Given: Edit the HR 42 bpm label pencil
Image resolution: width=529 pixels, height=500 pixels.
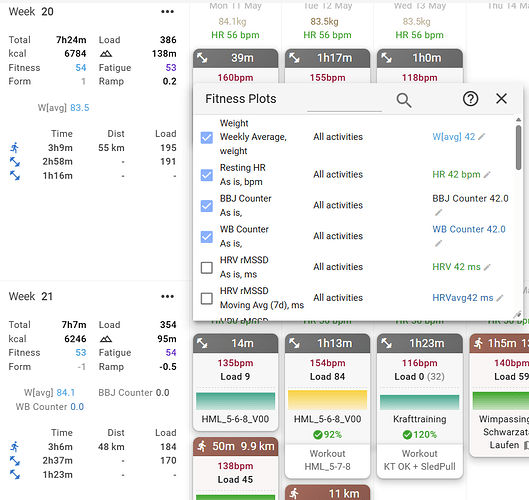Looking at the screenshot, I should (487, 174).
